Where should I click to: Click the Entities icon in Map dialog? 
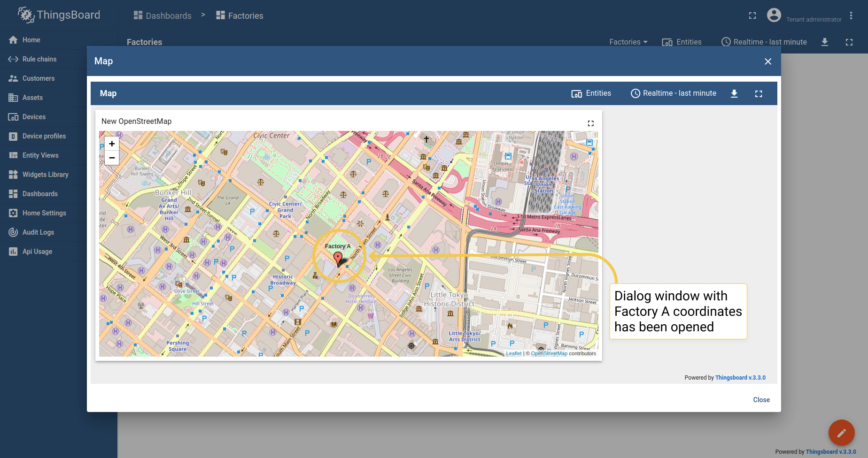[x=576, y=94]
